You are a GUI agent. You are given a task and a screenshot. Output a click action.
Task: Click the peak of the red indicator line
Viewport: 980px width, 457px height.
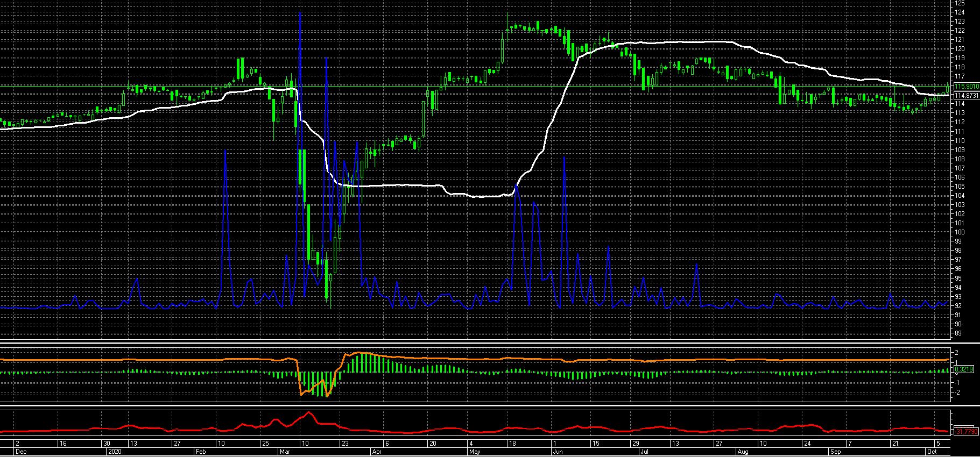(x=308, y=412)
